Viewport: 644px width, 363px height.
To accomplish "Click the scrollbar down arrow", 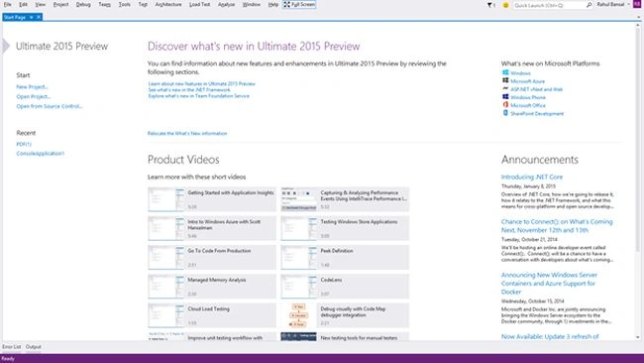I will coord(638,337).
